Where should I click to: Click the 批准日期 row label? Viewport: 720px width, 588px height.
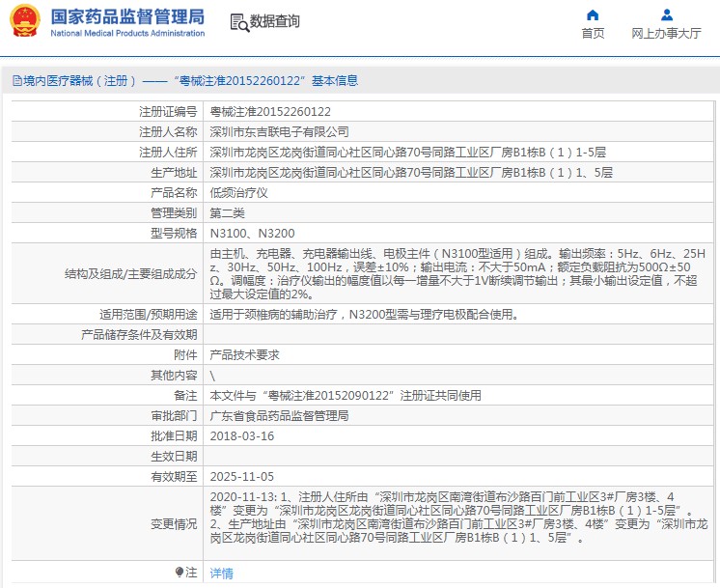pyautogui.click(x=174, y=436)
